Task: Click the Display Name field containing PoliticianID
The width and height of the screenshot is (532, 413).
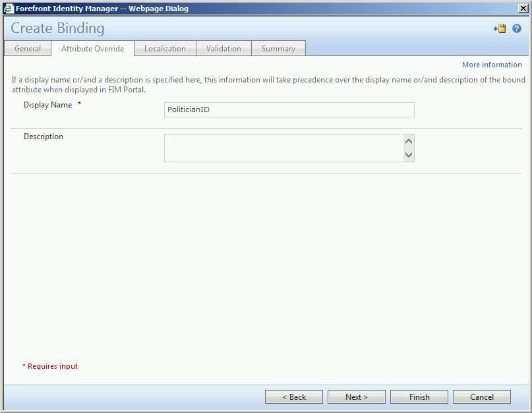Action: click(289, 110)
